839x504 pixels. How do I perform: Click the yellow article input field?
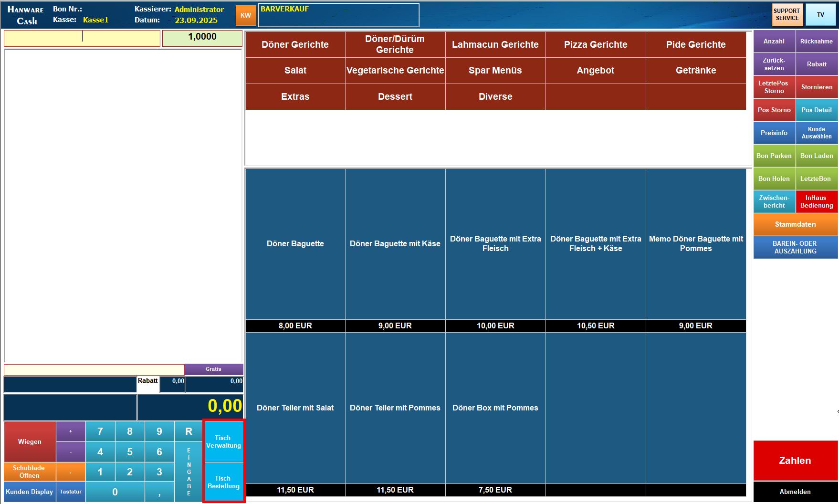point(82,38)
